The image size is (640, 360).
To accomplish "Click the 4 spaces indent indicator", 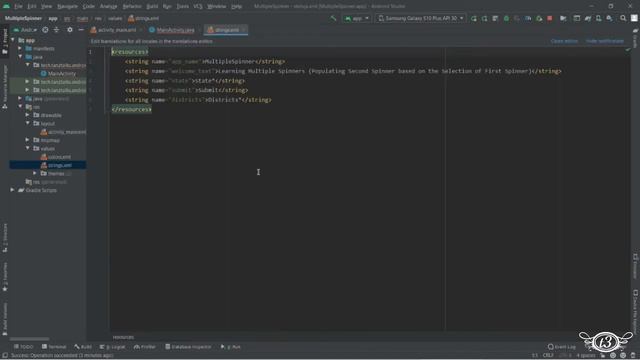I will (586, 356).
